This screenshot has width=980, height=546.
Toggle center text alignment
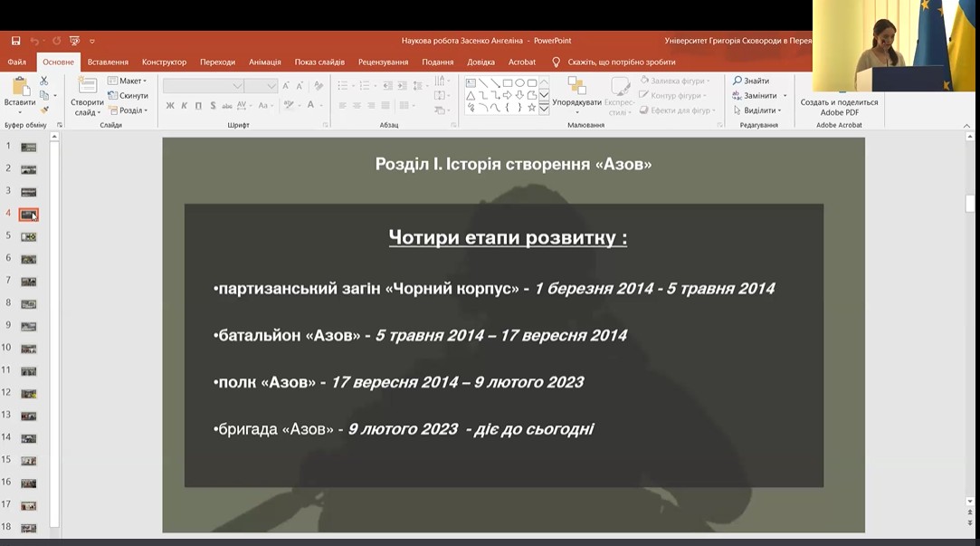(x=357, y=106)
